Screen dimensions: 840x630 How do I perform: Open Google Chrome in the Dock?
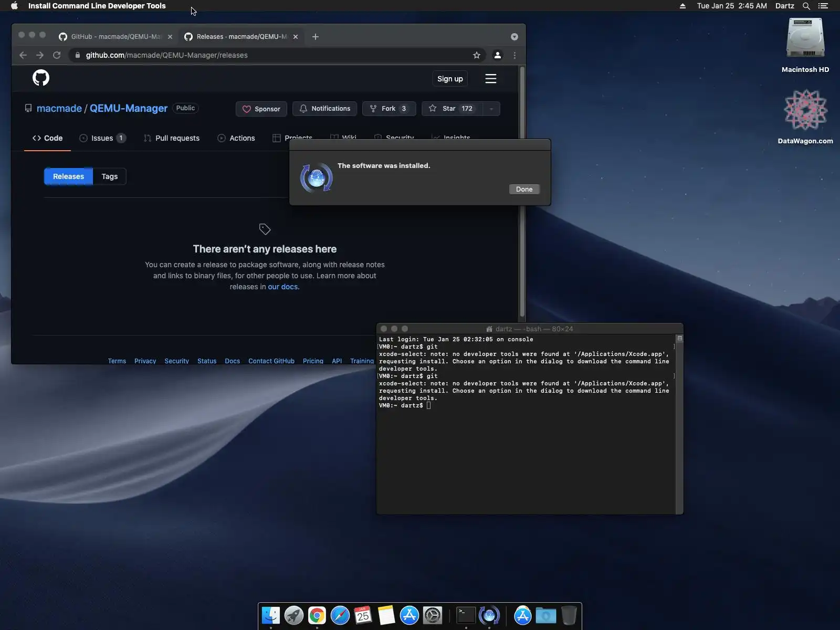tap(317, 615)
